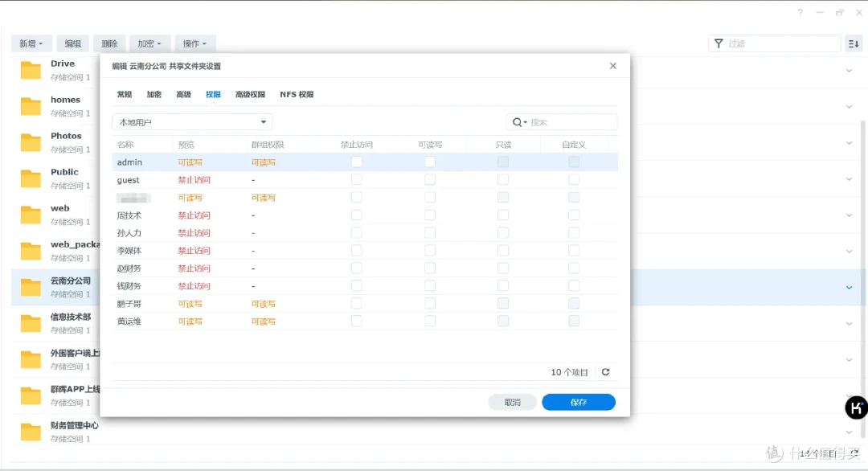Viewport: 868px width, 471px height.
Task: Click the Drive folder icon
Action: click(31, 70)
